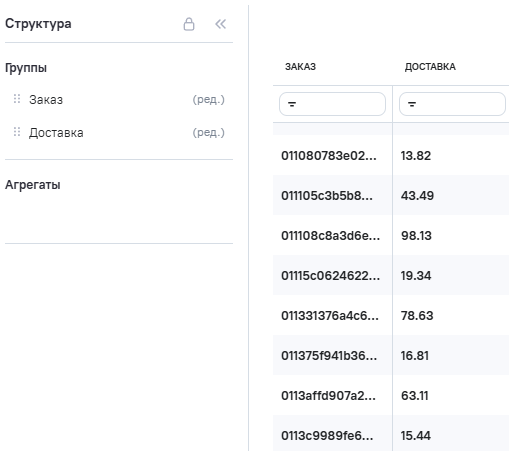Click the filter icon in Доставка column
Viewport: 509px width, 451px height.
coord(412,104)
